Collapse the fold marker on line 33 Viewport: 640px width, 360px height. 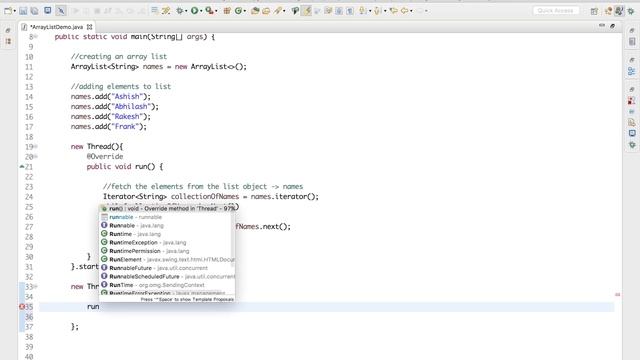point(36,287)
